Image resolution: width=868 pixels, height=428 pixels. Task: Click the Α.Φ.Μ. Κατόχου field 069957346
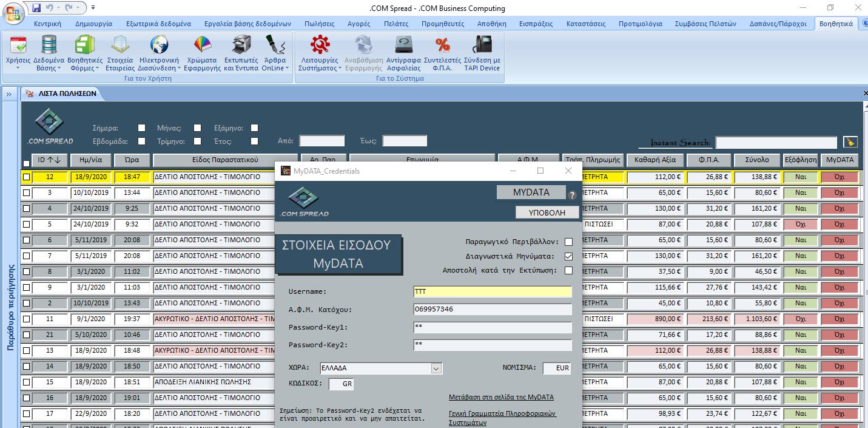(492, 310)
